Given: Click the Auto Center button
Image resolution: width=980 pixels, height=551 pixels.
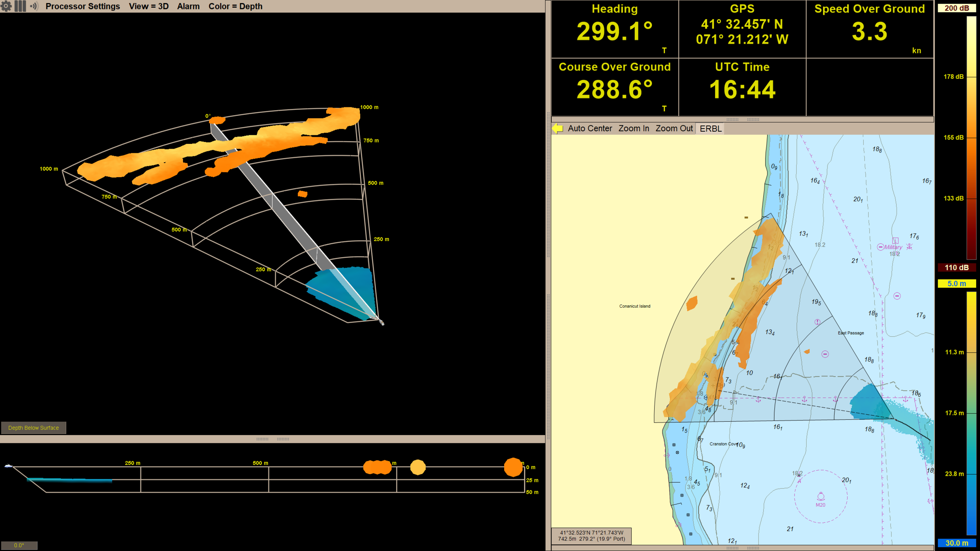Looking at the screenshot, I should pyautogui.click(x=590, y=128).
